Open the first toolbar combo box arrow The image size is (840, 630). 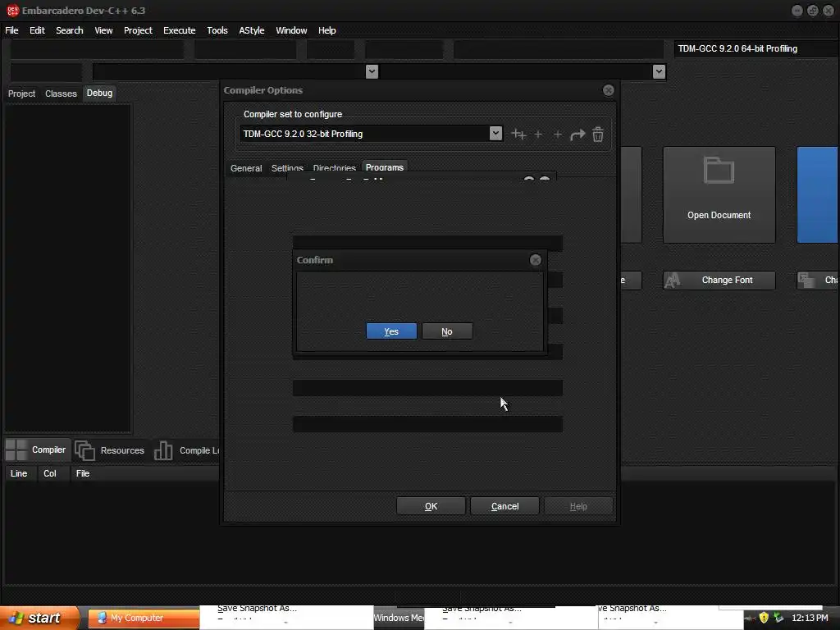(x=372, y=71)
